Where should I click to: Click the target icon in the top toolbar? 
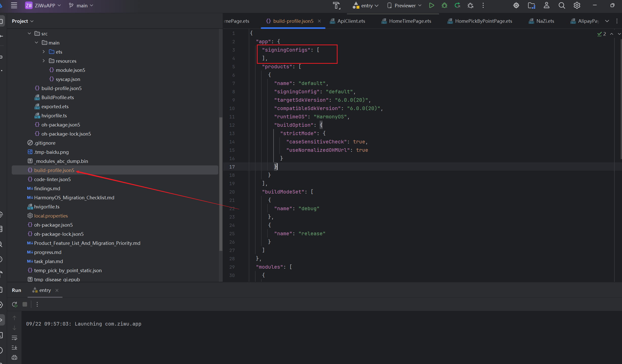[x=516, y=5]
